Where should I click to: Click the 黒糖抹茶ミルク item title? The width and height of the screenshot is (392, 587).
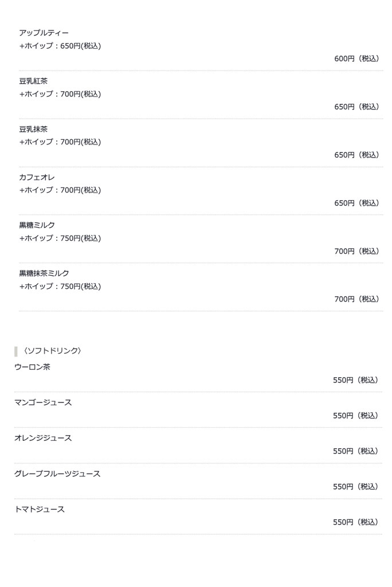point(44,273)
